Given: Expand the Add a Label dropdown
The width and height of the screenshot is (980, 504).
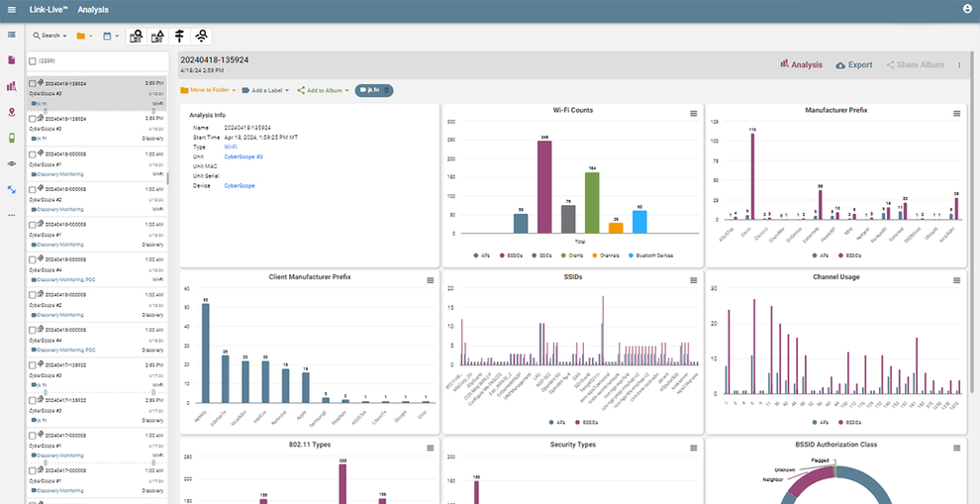Looking at the screenshot, I should [x=266, y=90].
